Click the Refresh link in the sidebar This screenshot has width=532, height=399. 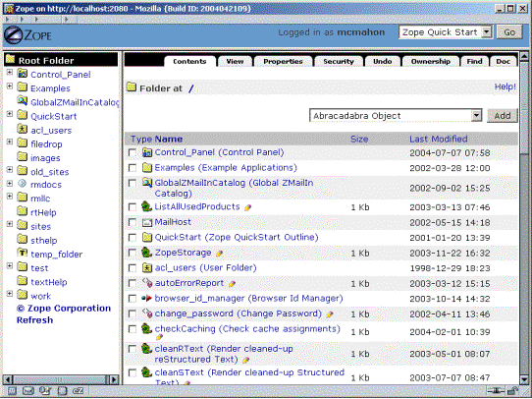point(35,320)
